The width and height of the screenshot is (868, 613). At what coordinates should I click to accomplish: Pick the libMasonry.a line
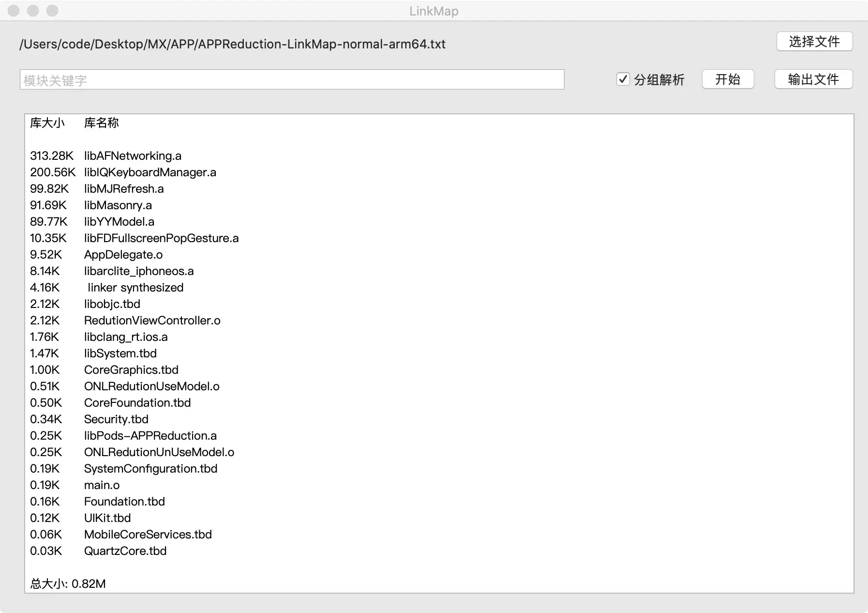118,205
